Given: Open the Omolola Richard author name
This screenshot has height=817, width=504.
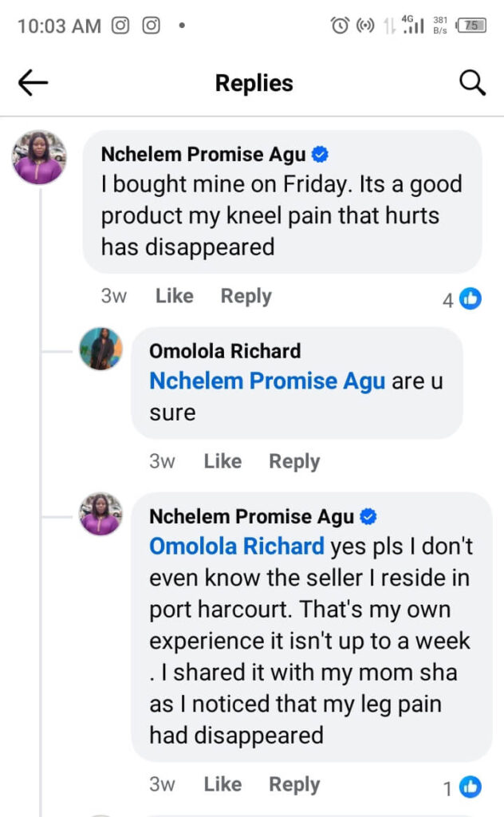Looking at the screenshot, I should click(225, 351).
